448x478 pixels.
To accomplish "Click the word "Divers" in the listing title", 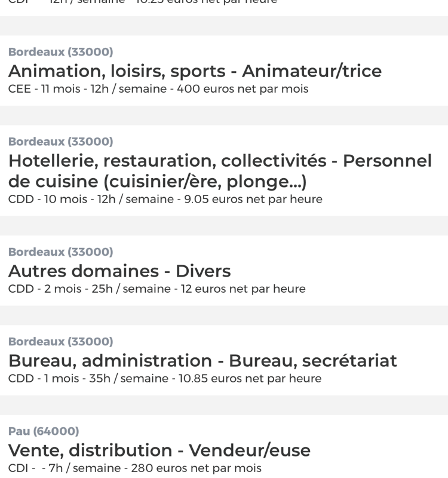I will (x=203, y=271).
